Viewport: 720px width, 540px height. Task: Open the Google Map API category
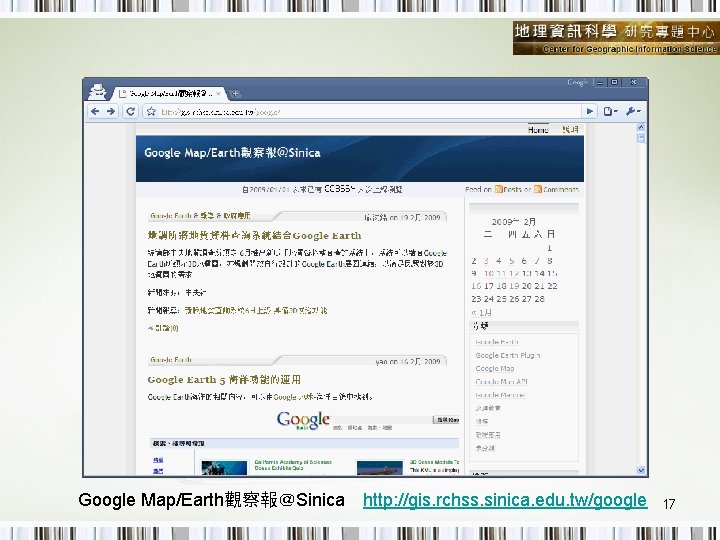pyautogui.click(x=501, y=382)
